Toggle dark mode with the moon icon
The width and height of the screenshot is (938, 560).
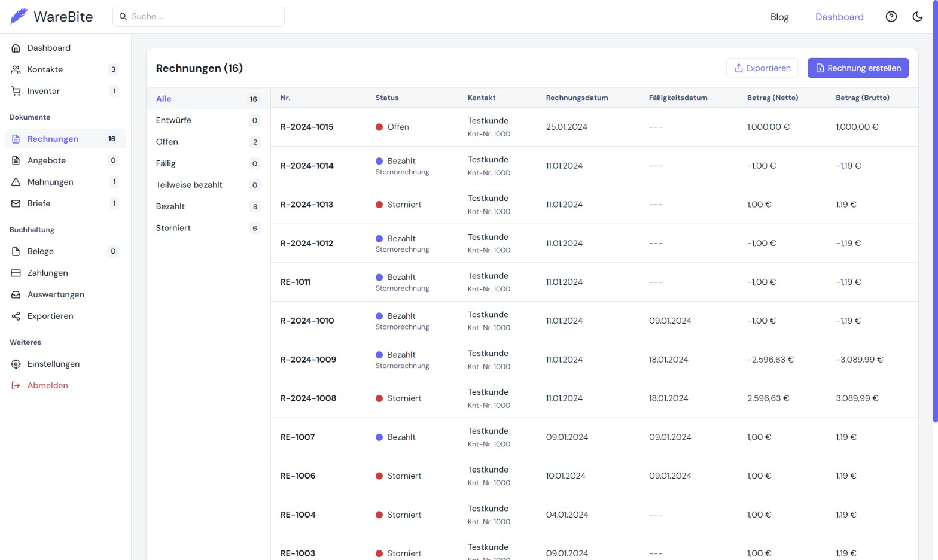click(918, 17)
